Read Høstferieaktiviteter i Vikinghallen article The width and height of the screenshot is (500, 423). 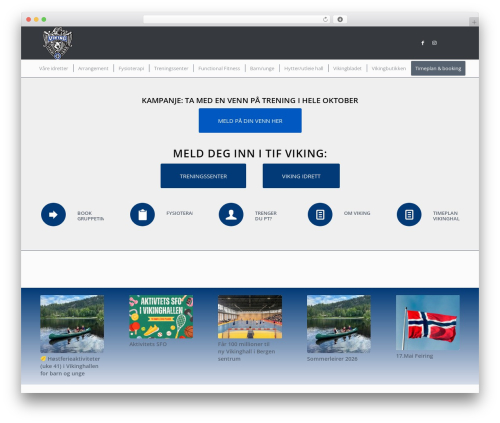[70, 366]
